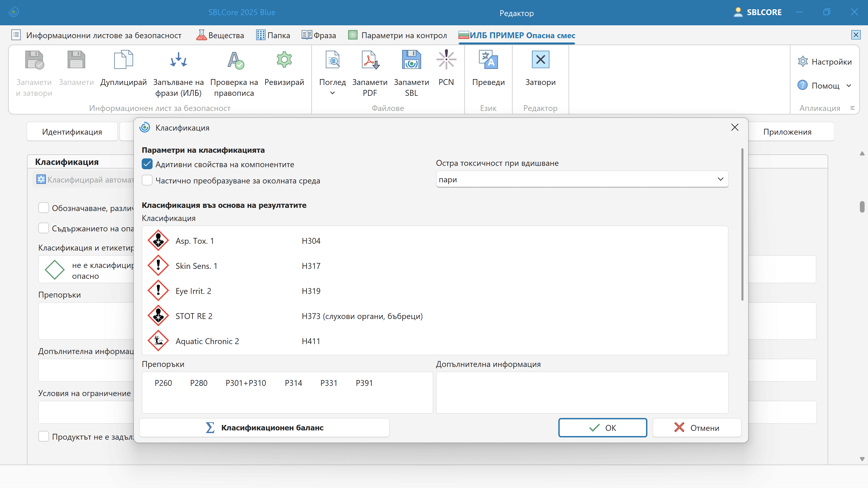Expand the Помощ menu chevron
This screenshot has width=868, height=488.
pyautogui.click(x=849, y=86)
